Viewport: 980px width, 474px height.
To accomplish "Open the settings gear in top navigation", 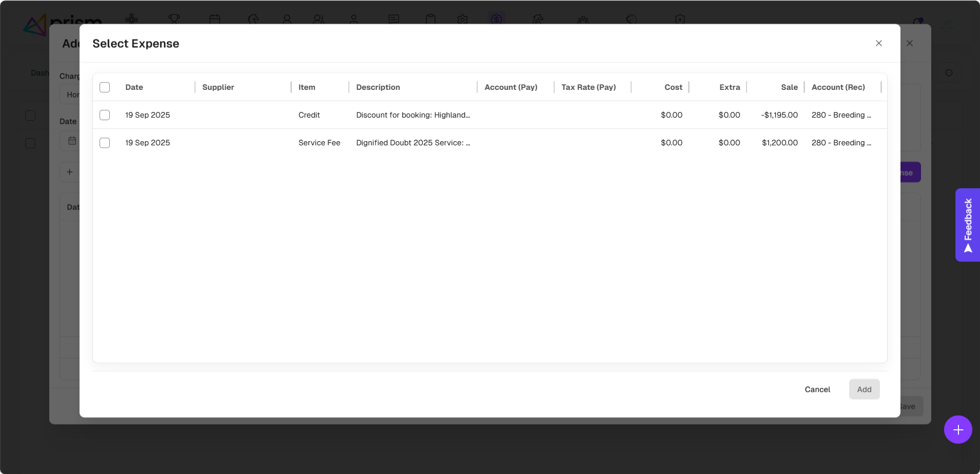I will pyautogui.click(x=462, y=19).
